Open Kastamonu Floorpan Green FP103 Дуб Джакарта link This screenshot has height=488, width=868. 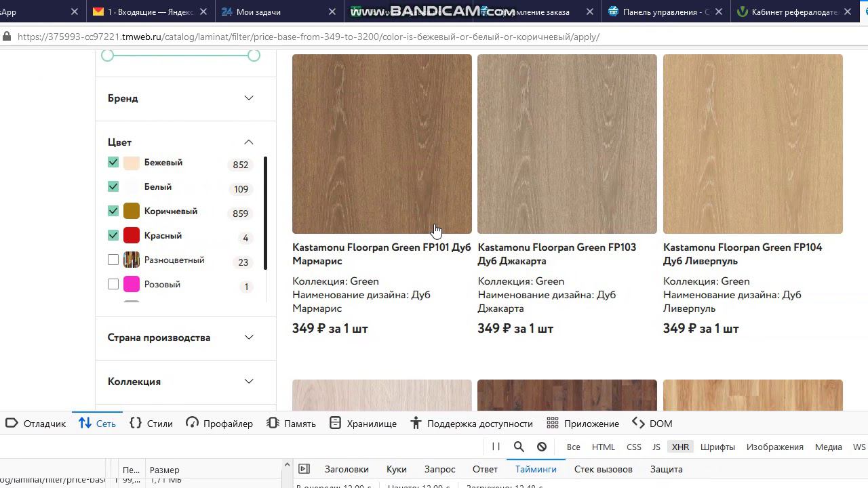(x=557, y=254)
